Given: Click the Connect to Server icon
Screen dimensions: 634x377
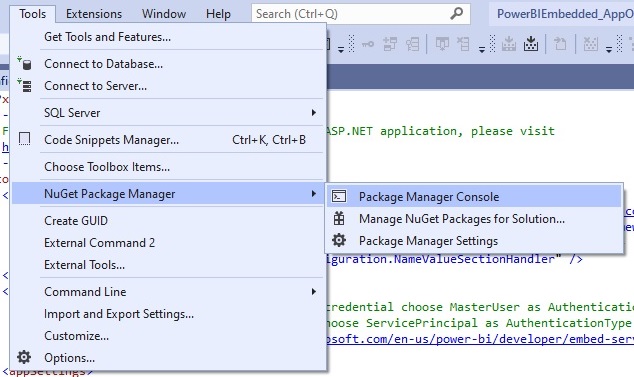Looking at the screenshot, I should (x=25, y=86).
